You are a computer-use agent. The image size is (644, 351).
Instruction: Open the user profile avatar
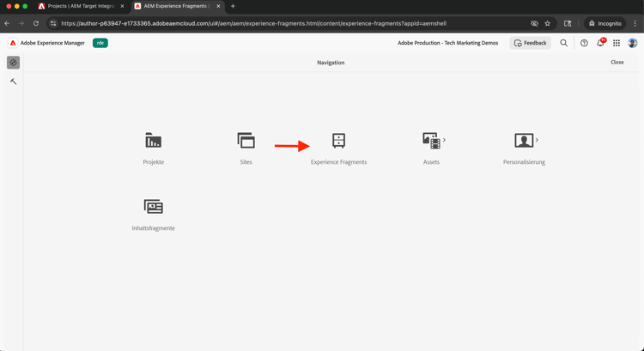(x=633, y=43)
